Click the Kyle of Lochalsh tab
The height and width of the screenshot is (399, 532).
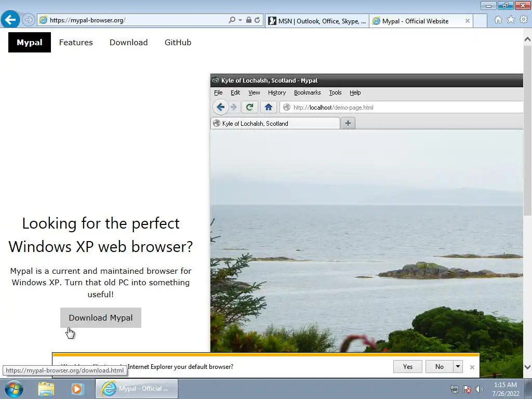click(275, 124)
